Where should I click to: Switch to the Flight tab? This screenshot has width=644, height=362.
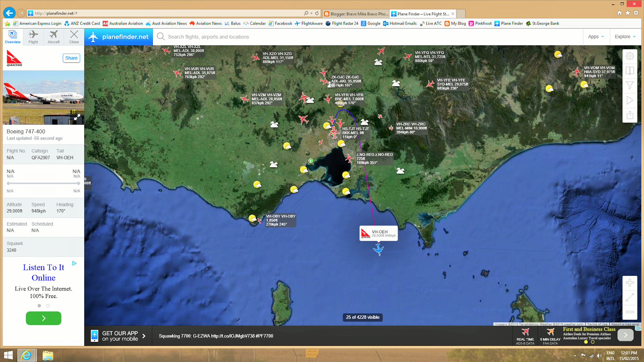click(33, 37)
